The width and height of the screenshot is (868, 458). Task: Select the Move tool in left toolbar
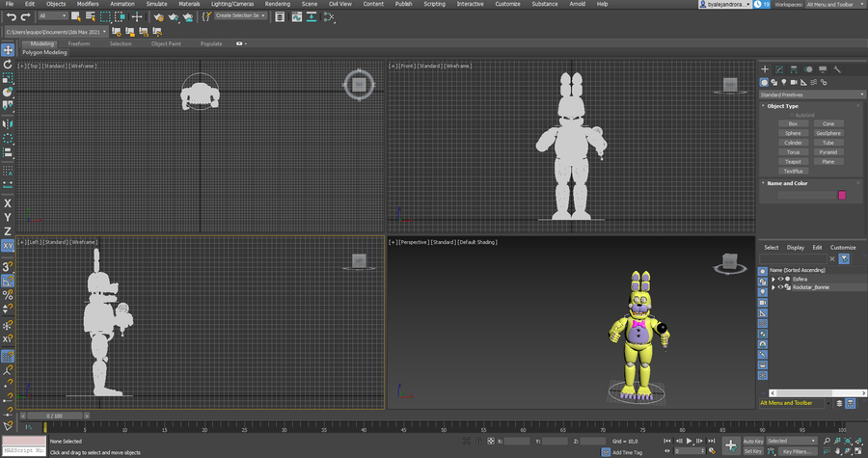(8, 50)
